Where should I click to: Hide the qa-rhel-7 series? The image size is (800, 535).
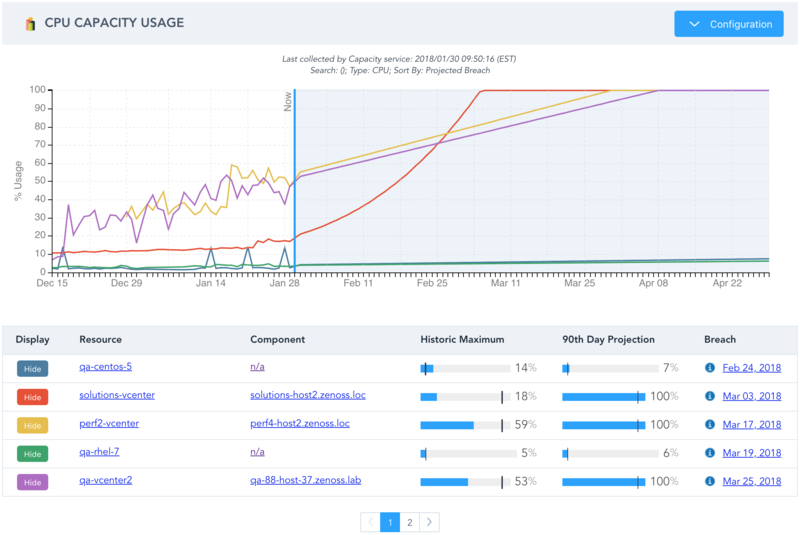click(33, 454)
